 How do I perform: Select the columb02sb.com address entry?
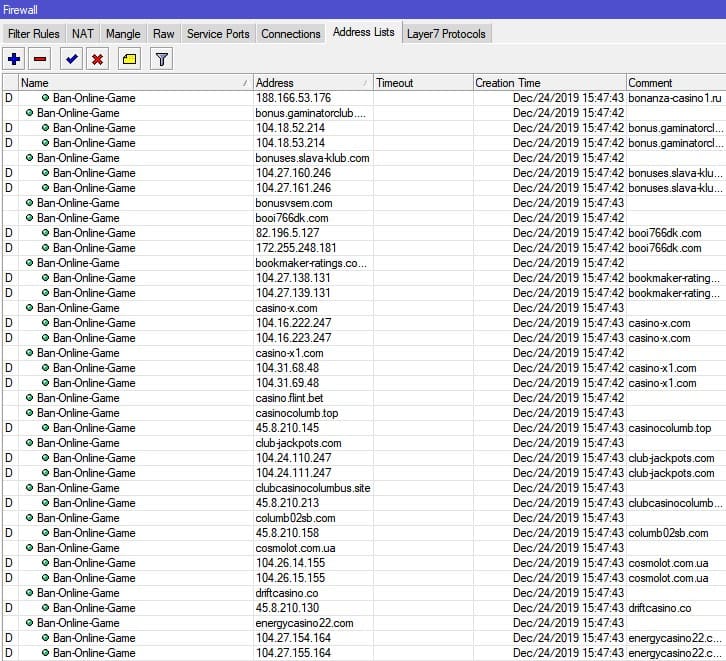coord(295,518)
